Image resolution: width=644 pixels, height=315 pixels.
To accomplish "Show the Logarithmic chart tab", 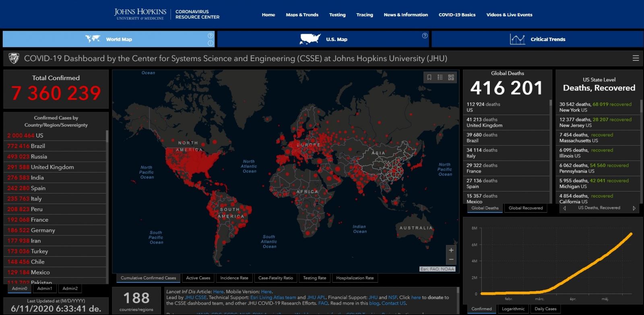I will [x=513, y=309].
